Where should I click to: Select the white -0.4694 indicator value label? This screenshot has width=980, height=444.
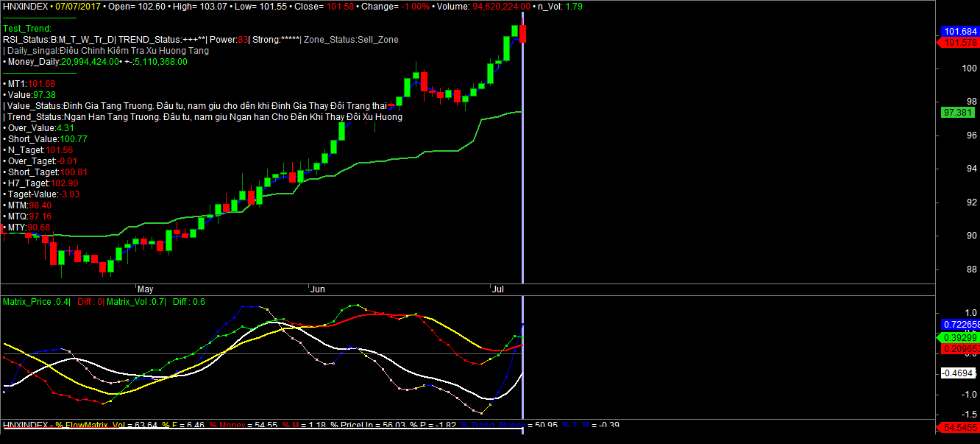coord(958,373)
